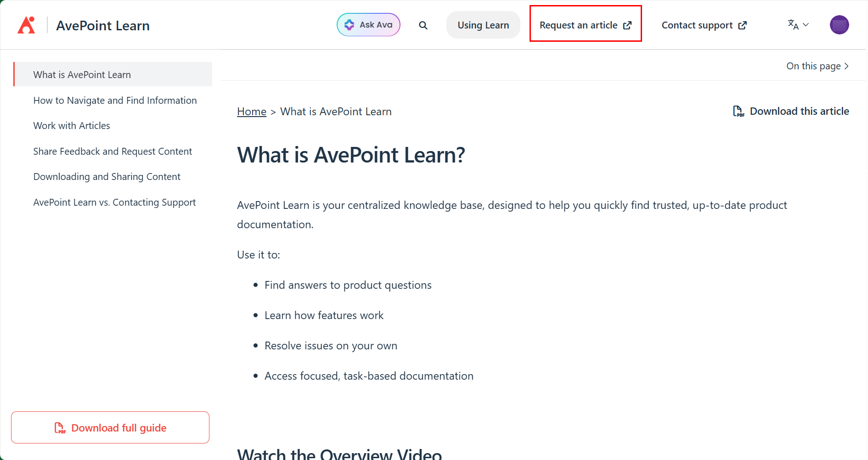Image resolution: width=868 pixels, height=460 pixels.
Task: Click 'Find answers to product questions' text
Action: 348,285
